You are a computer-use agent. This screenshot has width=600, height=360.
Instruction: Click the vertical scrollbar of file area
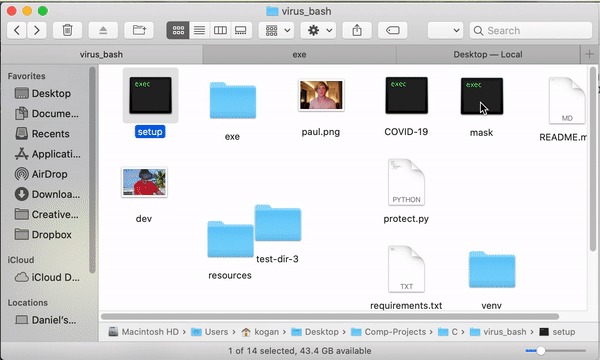(593, 159)
